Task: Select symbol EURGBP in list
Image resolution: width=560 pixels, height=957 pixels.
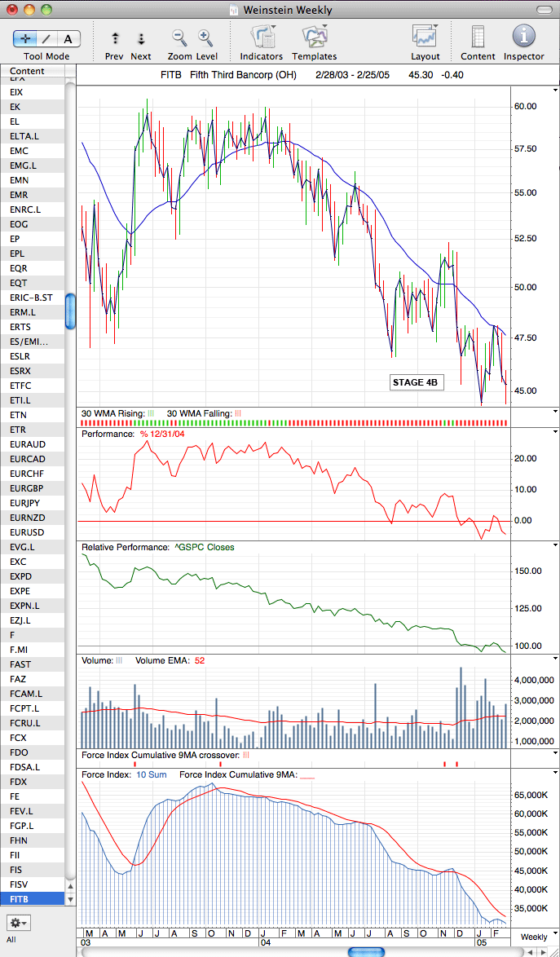Action: [32, 488]
